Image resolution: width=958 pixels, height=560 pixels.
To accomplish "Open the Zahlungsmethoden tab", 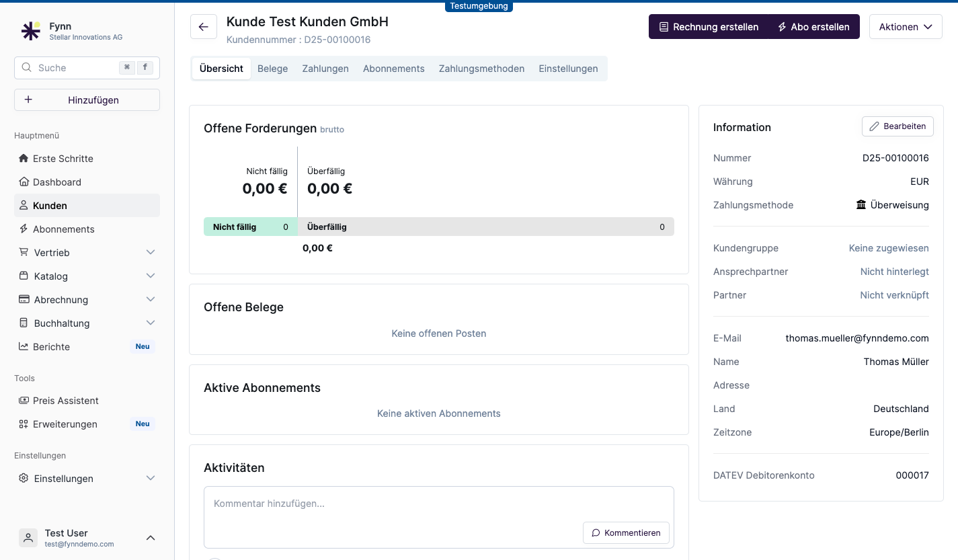I will [x=481, y=69].
